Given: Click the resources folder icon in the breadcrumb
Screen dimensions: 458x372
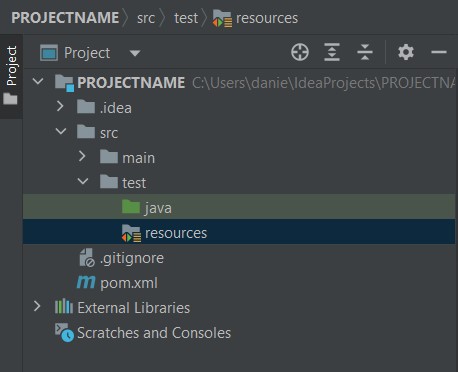Looking at the screenshot, I should pos(222,19).
